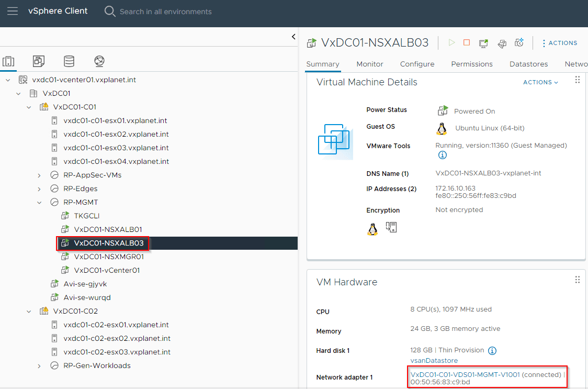Collapse the VxDC01-C02 cluster
The height and width of the screenshot is (389, 588).
29,312
